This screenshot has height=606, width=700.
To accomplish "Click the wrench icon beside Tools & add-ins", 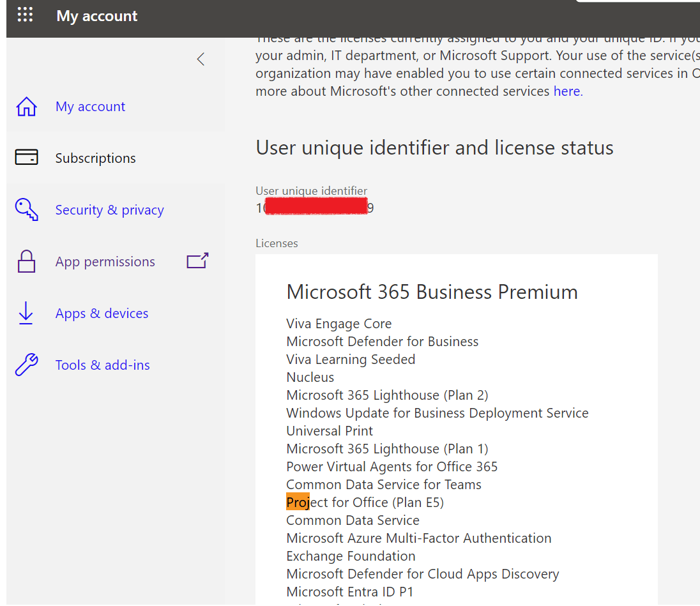I will [26, 365].
